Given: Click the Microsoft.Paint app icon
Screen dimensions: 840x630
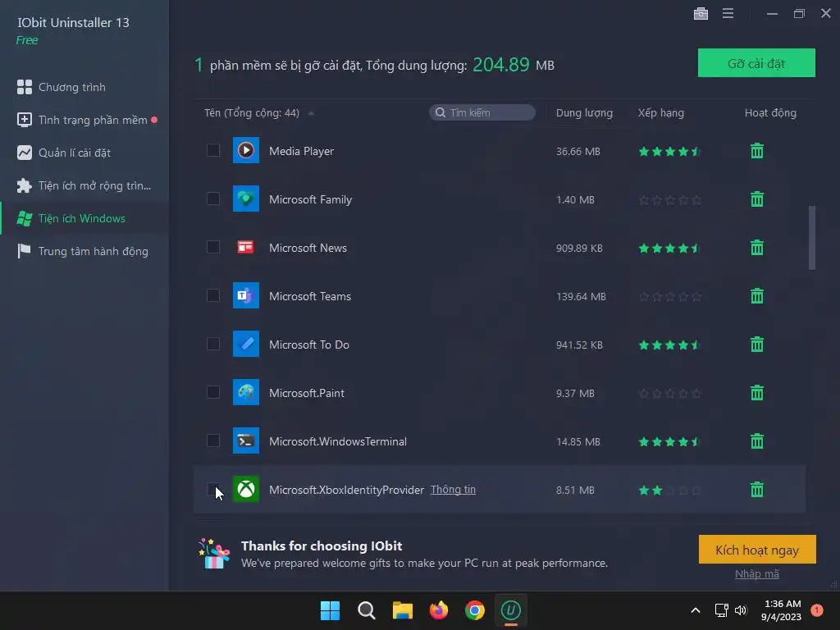Looking at the screenshot, I should pos(246,392).
